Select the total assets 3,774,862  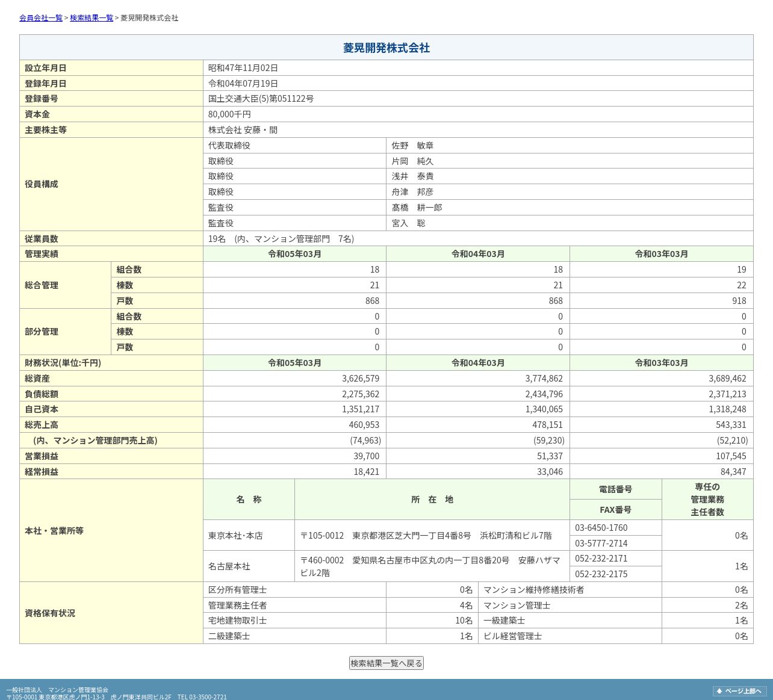(x=544, y=379)
